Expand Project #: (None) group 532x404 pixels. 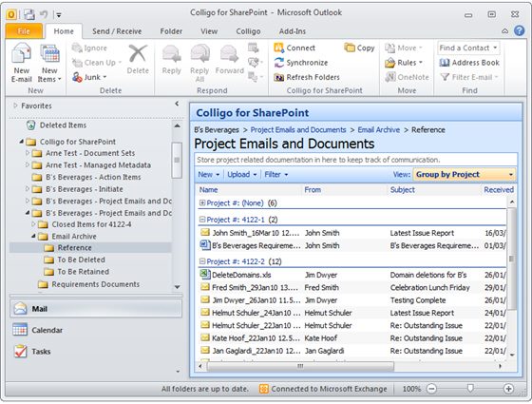coord(202,202)
